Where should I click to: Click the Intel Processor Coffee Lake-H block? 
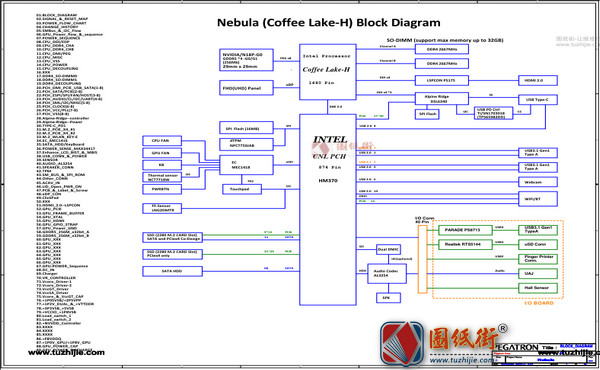coord(328,72)
